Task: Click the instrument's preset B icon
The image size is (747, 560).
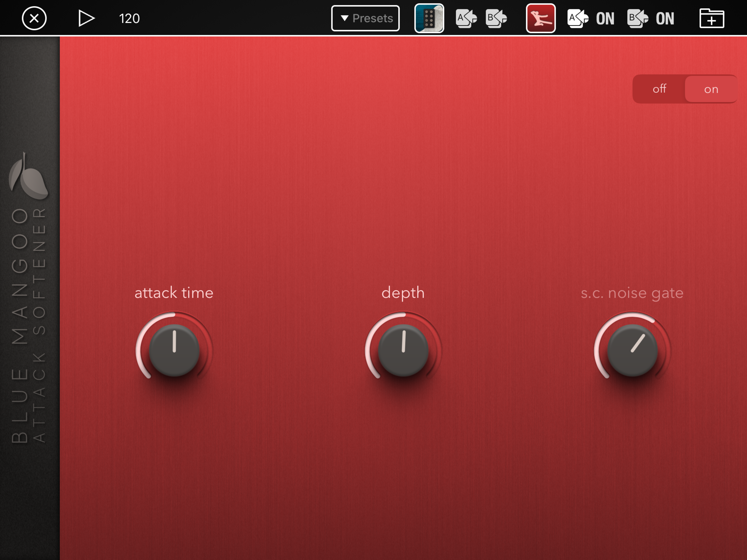Action: [496, 18]
